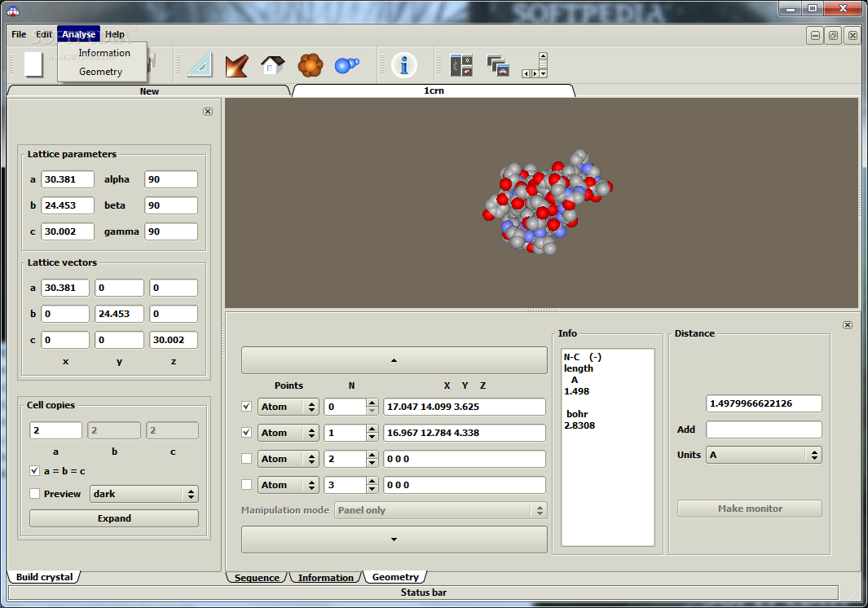Select the Sequence bottom tab
Image resolution: width=868 pixels, height=608 pixels.
coord(257,578)
